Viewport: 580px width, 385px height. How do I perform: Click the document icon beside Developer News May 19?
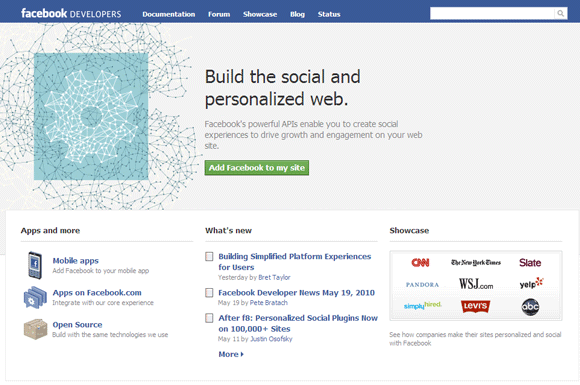coord(209,293)
